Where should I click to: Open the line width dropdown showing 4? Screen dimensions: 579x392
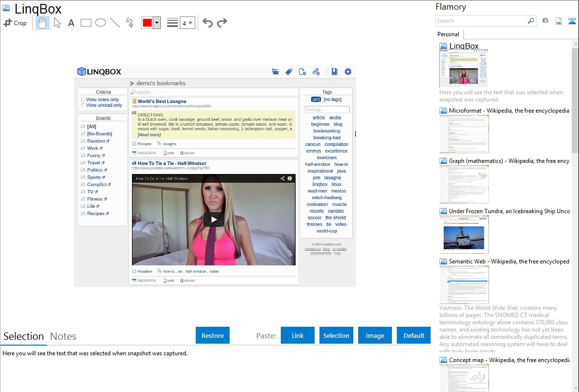click(188, 23)
